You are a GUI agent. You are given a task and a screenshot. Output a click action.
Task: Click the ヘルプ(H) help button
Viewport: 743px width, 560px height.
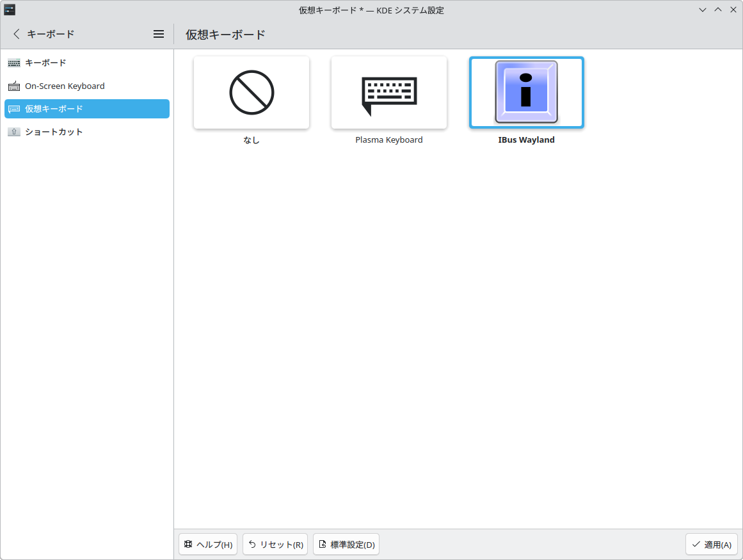point(208,545)
